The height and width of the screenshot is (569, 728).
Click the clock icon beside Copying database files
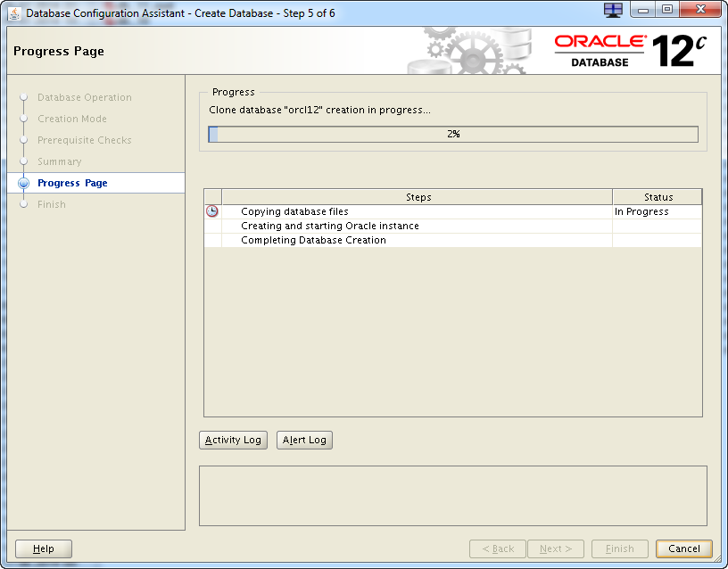[212, 211]
